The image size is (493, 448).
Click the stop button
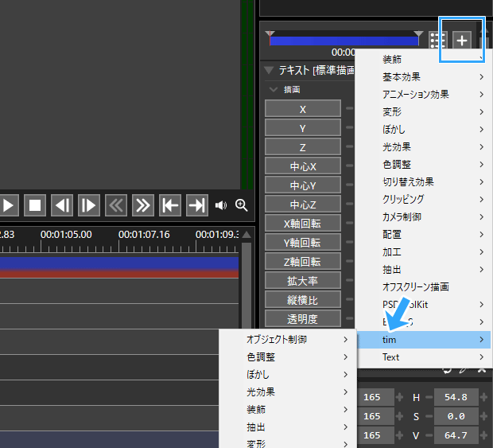(x=35, y=205)
